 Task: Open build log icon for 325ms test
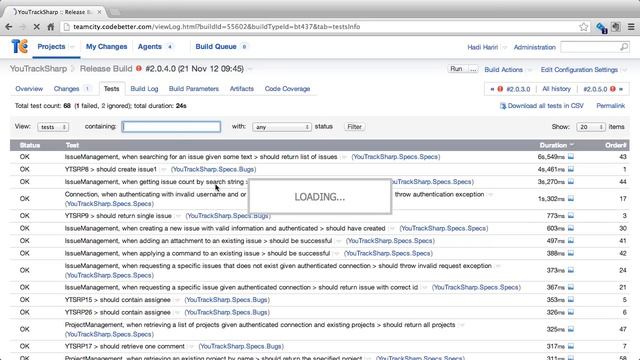pyautogui.click(x=571, y=329)
